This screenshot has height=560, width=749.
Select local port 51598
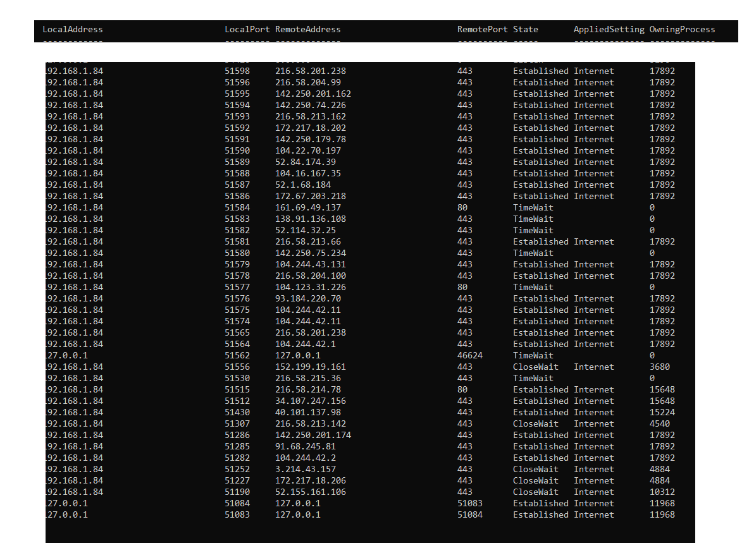coord(237,71)
